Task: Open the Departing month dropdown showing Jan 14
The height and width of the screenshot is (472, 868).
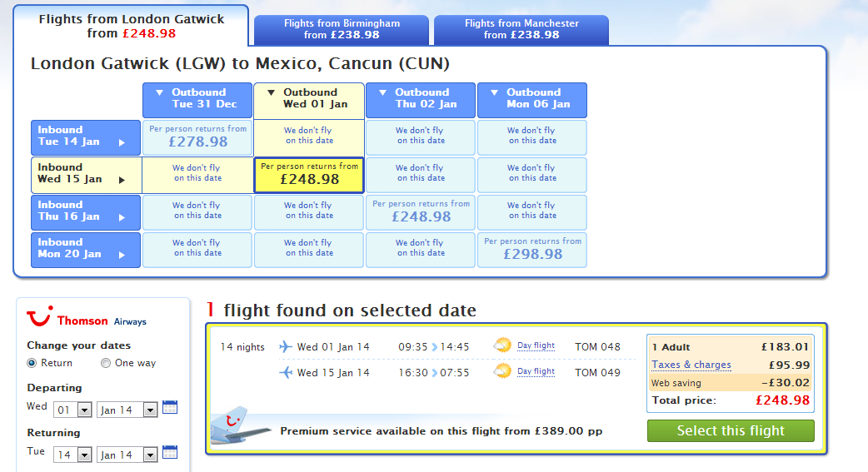Action: (127, 410)
